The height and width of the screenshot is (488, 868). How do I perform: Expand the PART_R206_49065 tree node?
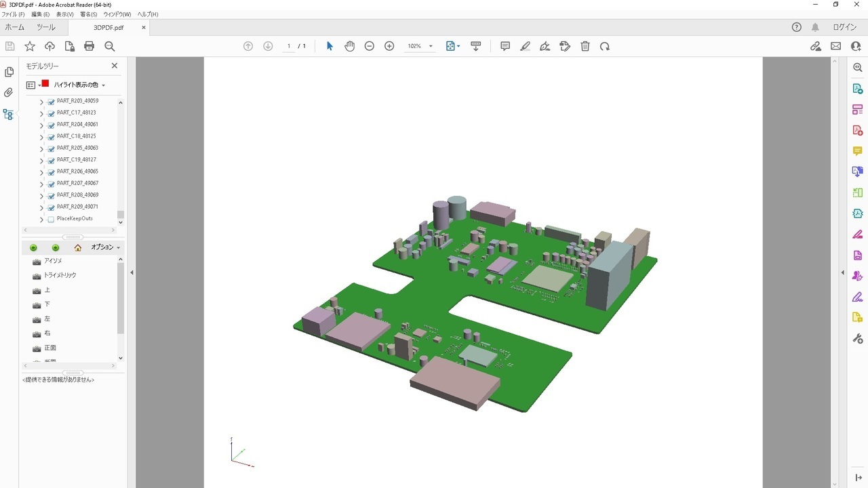(41, 172)
